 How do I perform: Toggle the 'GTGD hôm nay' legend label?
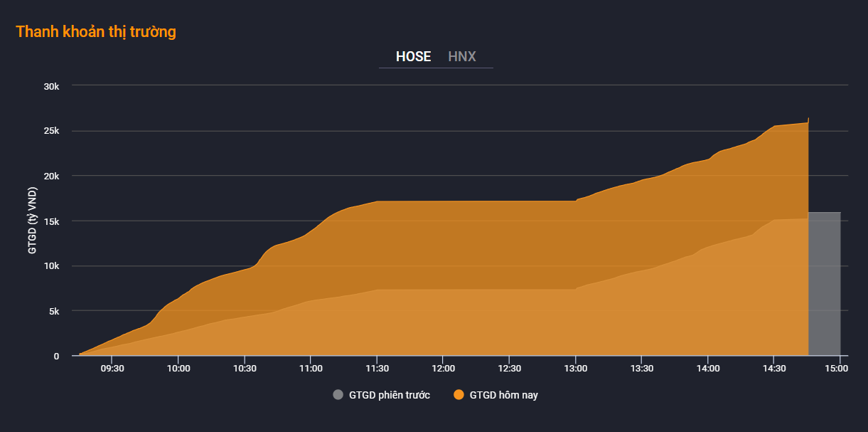[503, 395]
